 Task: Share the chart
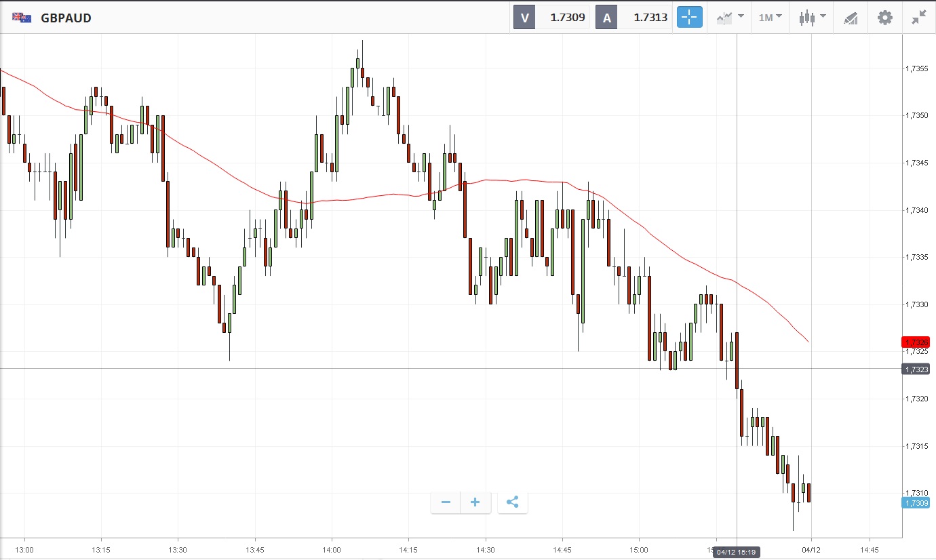point(512,502)
